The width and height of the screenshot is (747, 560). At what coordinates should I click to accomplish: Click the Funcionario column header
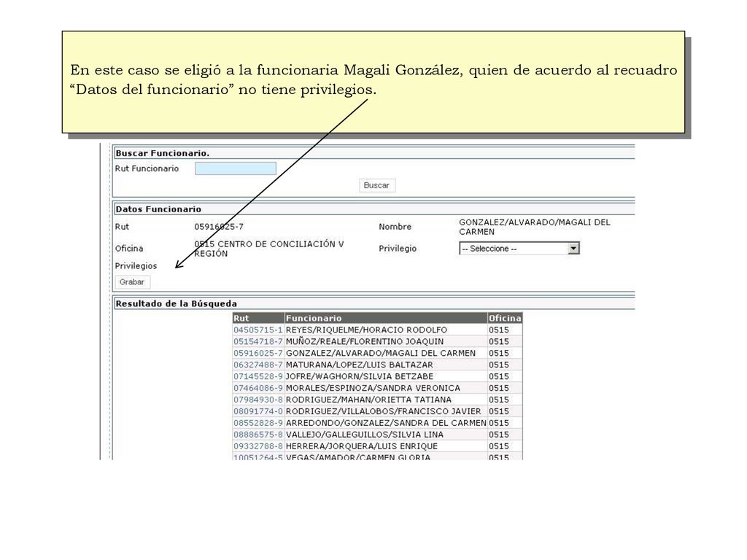tap(386, 318)
